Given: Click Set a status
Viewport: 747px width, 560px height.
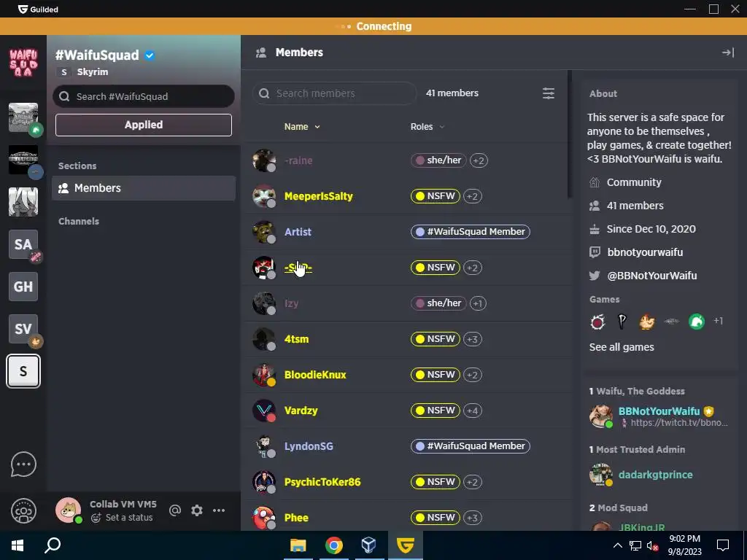Looking at the screenshot, I should pos(128,518).
